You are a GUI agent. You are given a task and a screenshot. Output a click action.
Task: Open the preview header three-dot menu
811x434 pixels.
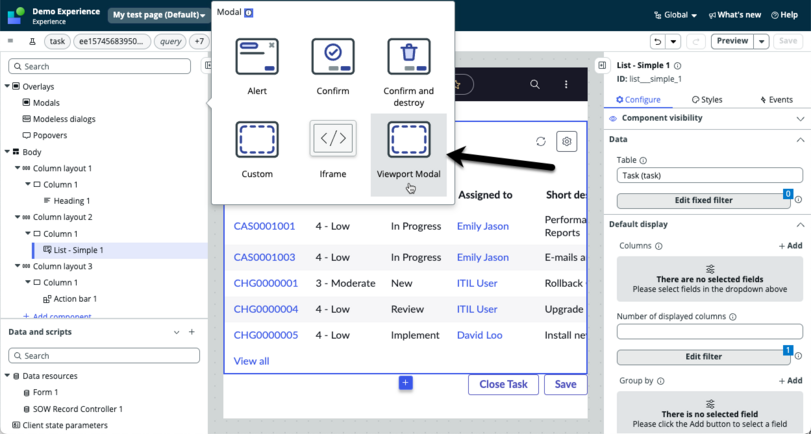[566, 84]
